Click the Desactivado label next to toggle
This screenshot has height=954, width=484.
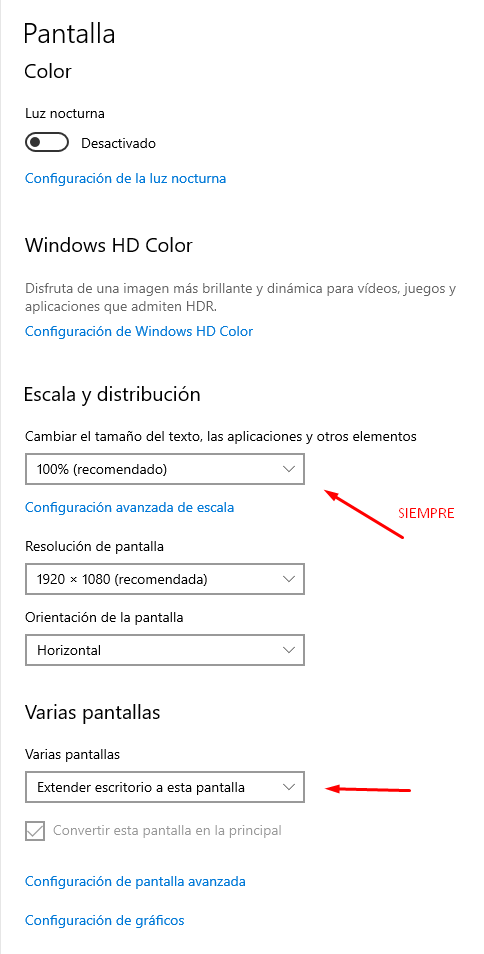tap(119, 144)
